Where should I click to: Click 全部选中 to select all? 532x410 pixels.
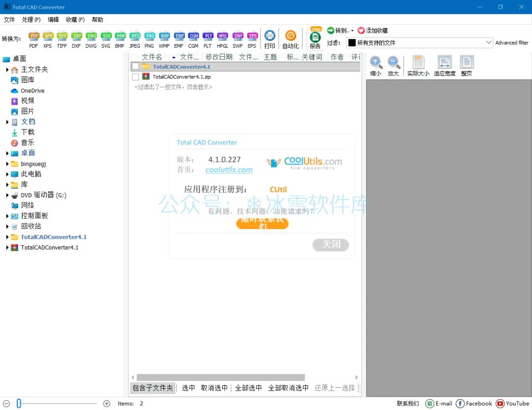pyautogui.click(x=248, y=388)
